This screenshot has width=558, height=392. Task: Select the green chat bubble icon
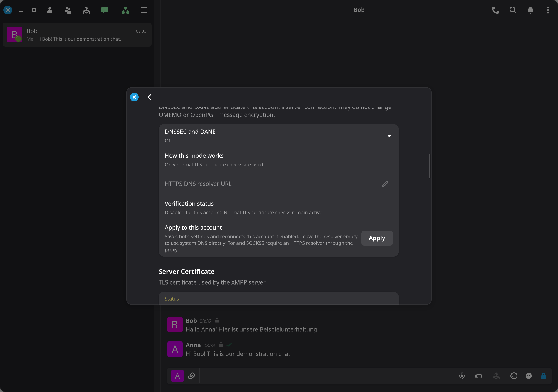click(x=104, y=10)
